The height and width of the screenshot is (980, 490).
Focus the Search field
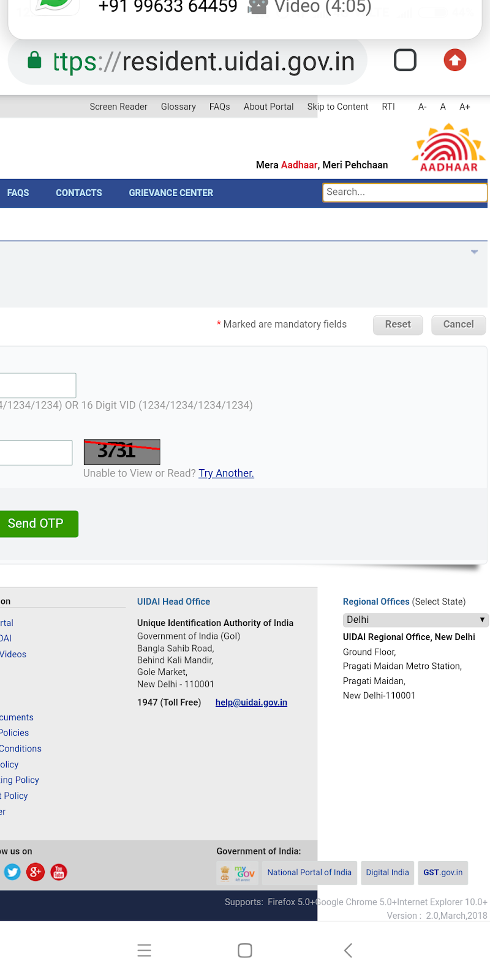pos(405,192)
